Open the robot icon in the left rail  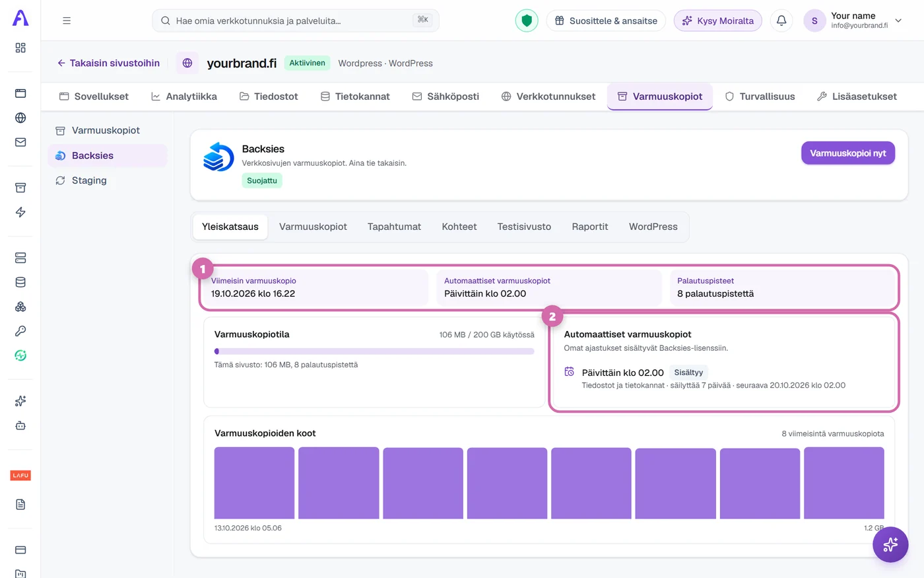[x=20, y=425]
